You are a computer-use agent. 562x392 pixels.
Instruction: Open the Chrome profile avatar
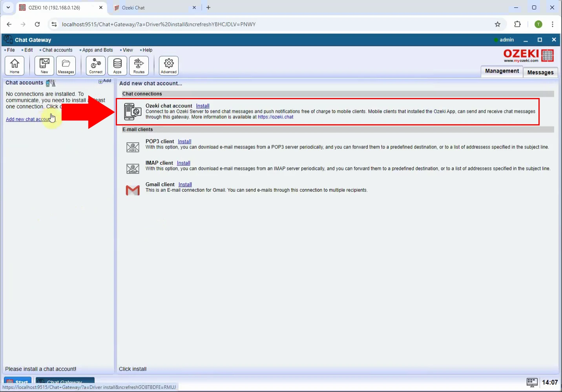[538, 24]
